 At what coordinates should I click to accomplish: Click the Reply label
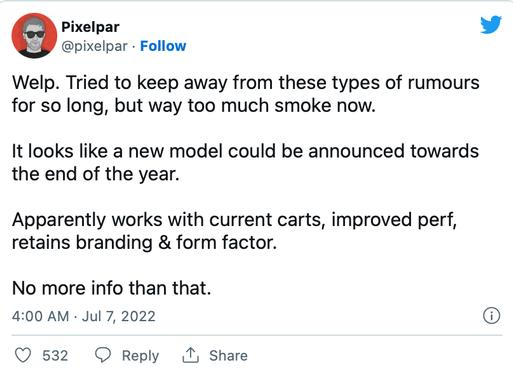(x=140, y=356)
